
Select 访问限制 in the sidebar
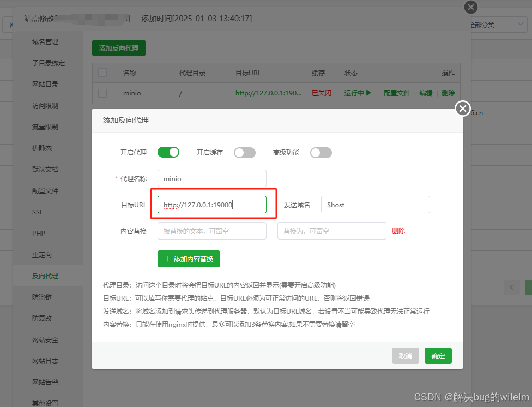click(45, 106)
